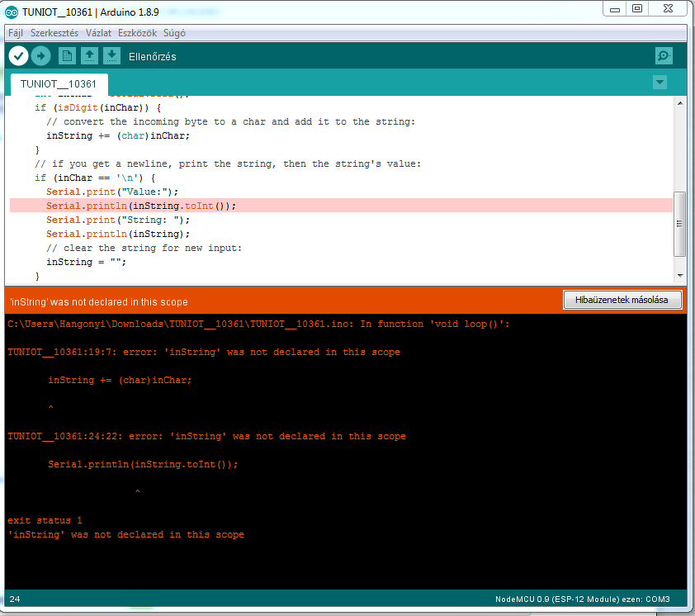This screenshot has width=695, height=616.
Task: Open a sketch with the up-arrow icon
Action: tap(89, 56)
